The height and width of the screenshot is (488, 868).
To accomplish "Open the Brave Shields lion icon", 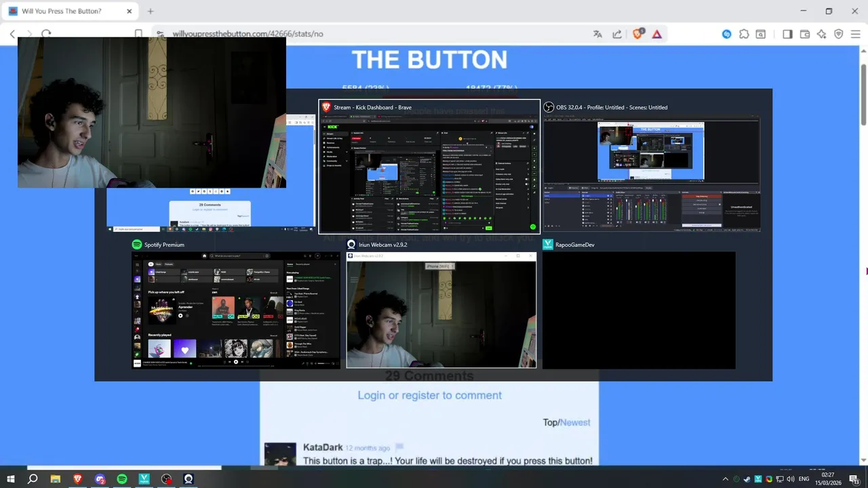I will pos(637,34).
